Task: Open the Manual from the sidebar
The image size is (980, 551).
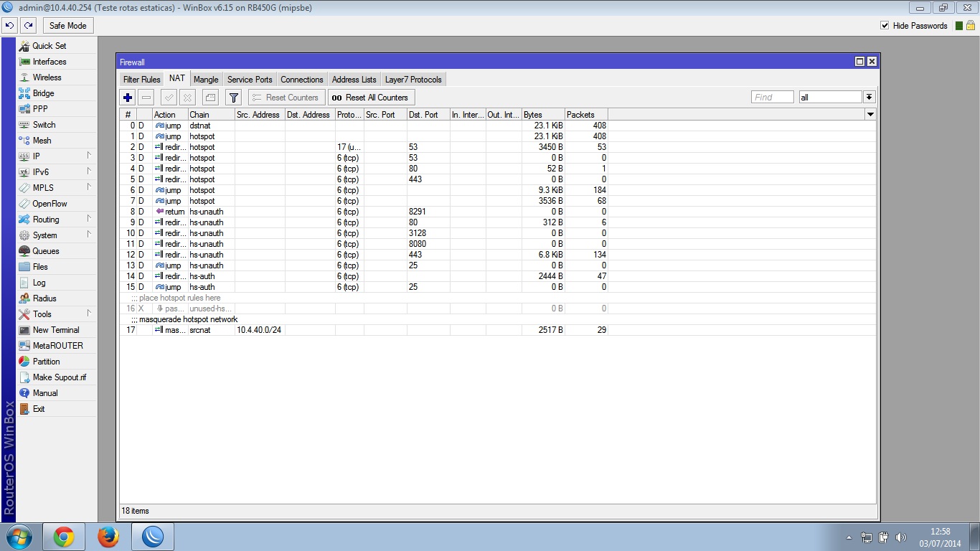Action: tap(57, 393)
